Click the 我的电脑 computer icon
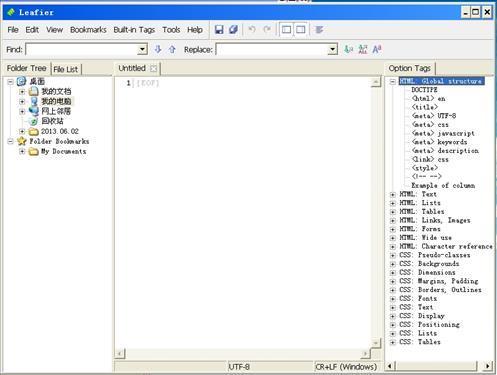Screen dimensions: 497x375 pyautogui.click(x=34, y=101)
